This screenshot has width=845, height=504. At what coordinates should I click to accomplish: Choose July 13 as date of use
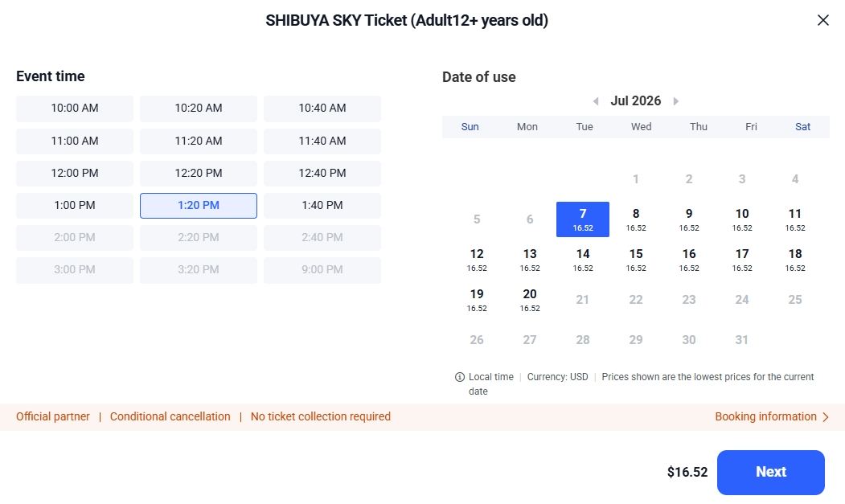(x=530, y=260)
